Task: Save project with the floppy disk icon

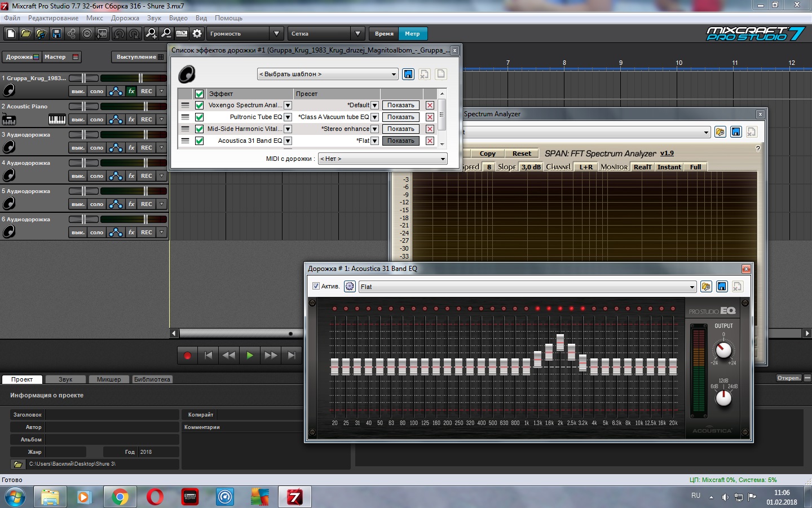Action: [x=56, y=34]
